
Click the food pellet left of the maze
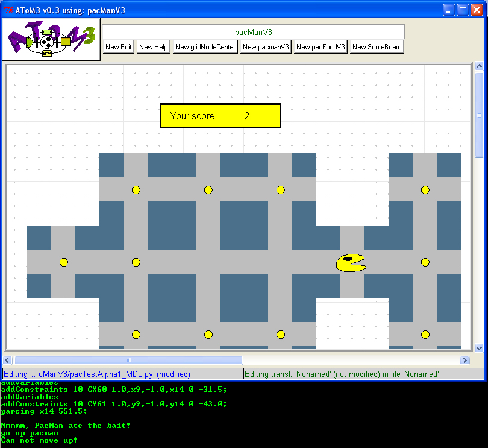pos(64,262)
